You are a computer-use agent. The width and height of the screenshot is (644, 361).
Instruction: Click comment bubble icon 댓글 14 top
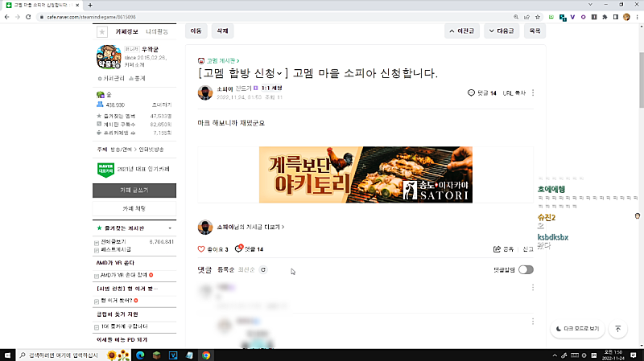471,92
